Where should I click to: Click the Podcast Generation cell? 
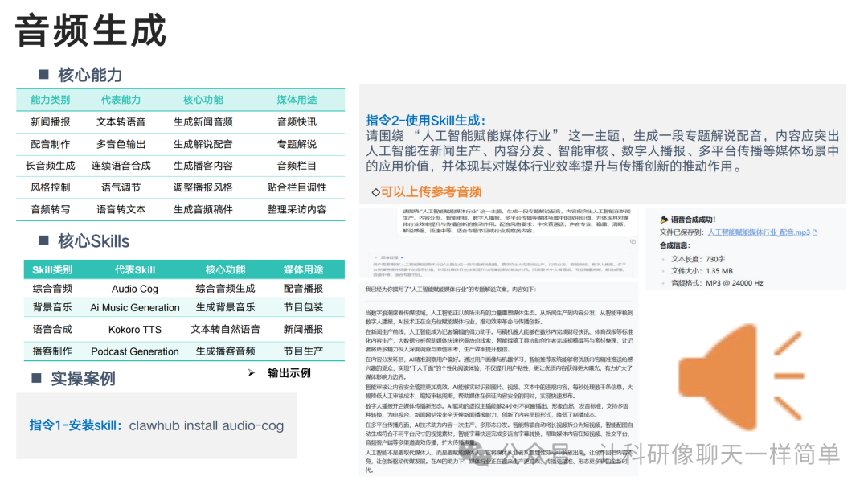pos(134,351)
